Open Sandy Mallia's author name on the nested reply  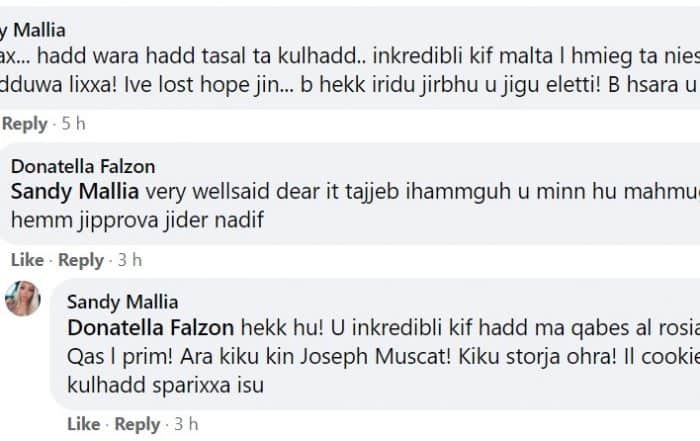pos(122,302)
